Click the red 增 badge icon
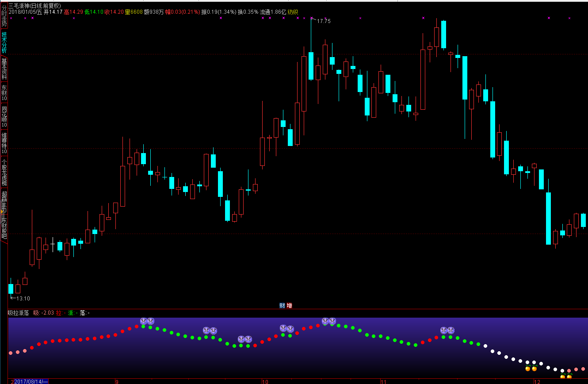 click(x=289, y=305)
